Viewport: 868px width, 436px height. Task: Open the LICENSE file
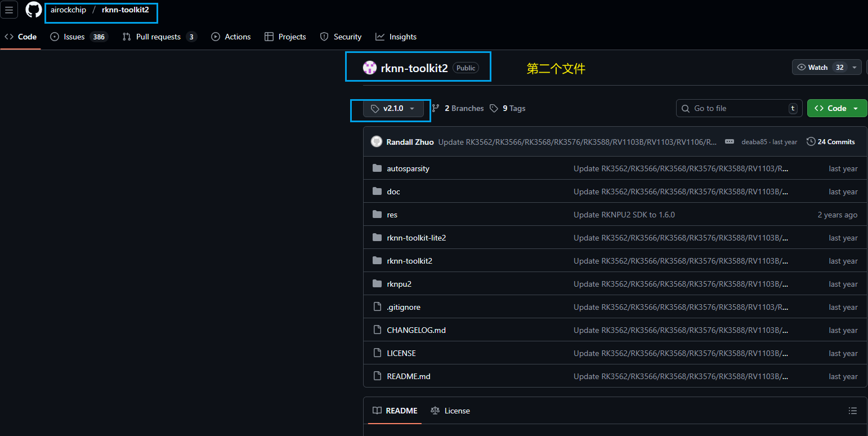(x=401, y=353)
